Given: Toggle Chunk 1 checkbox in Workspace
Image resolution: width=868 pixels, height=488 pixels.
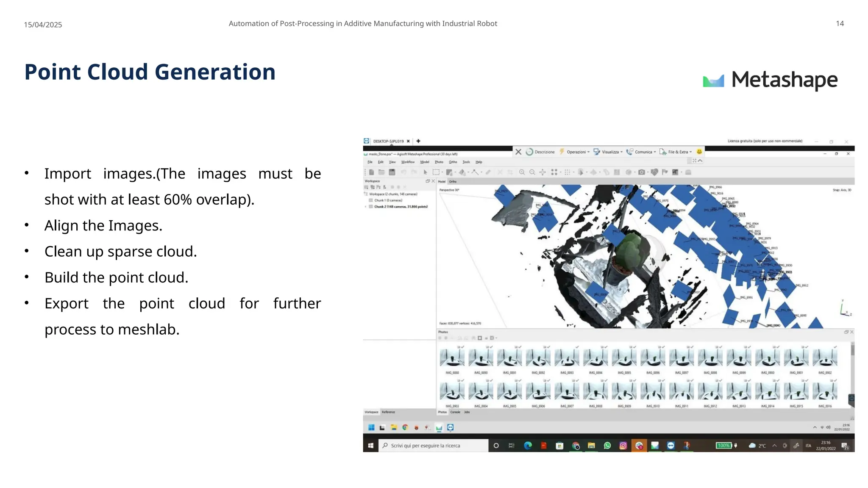Looking at the screenshot, I should (371, 200).
